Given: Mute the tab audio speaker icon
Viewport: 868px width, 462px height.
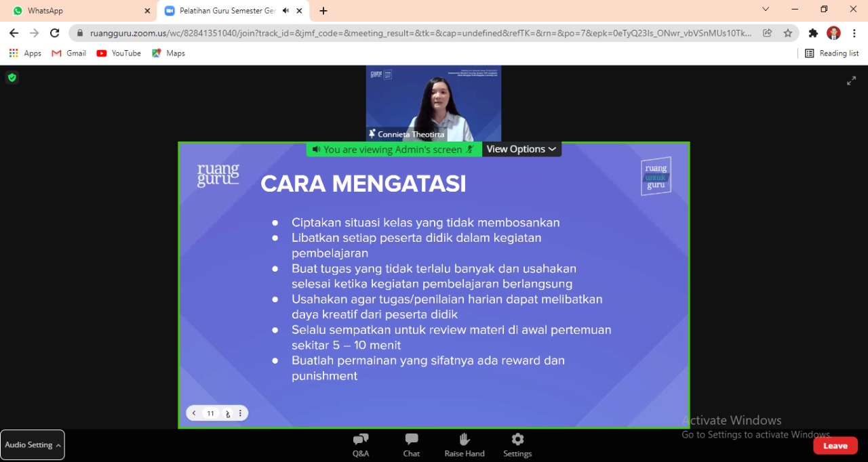Looking at the screenshot, I should click(286, 11).
